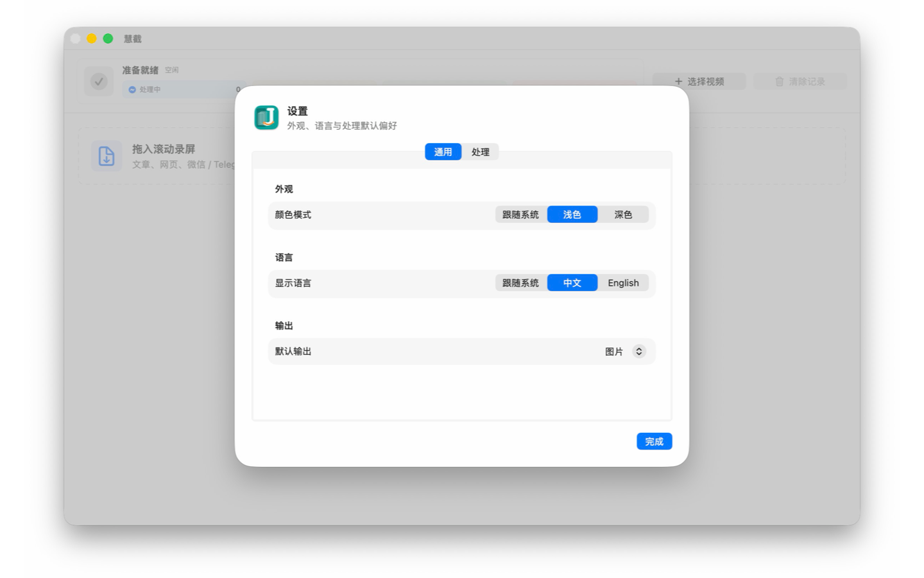
Task: Open the 默认输出 图片 dropdown
Action: tap(625, 351)
